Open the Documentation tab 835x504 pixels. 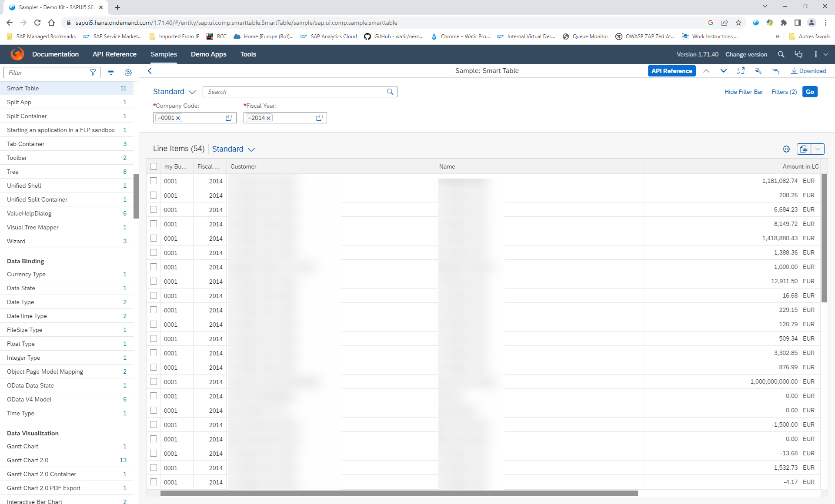pos(55,54)
